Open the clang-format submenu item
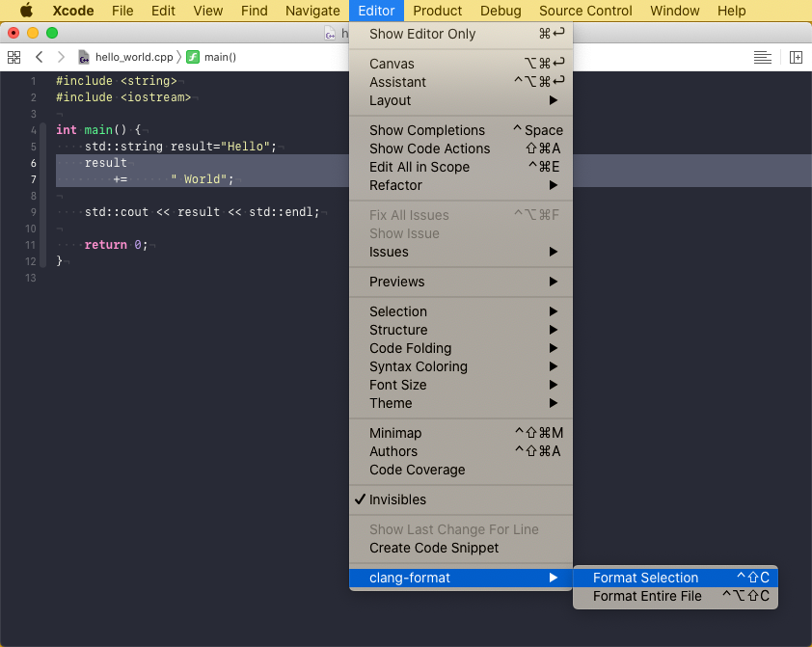This screenshot has height=647, width=812. 461,578
